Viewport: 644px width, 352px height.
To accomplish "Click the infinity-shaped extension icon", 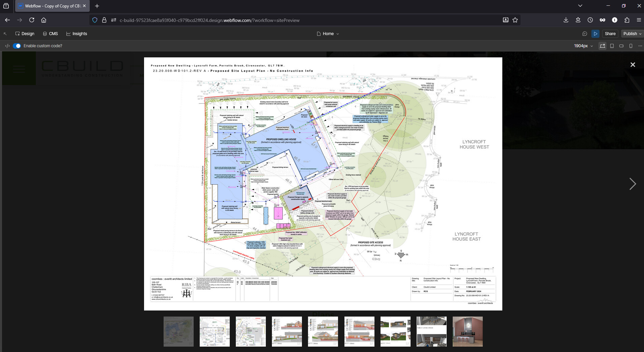I will point(603,20).
